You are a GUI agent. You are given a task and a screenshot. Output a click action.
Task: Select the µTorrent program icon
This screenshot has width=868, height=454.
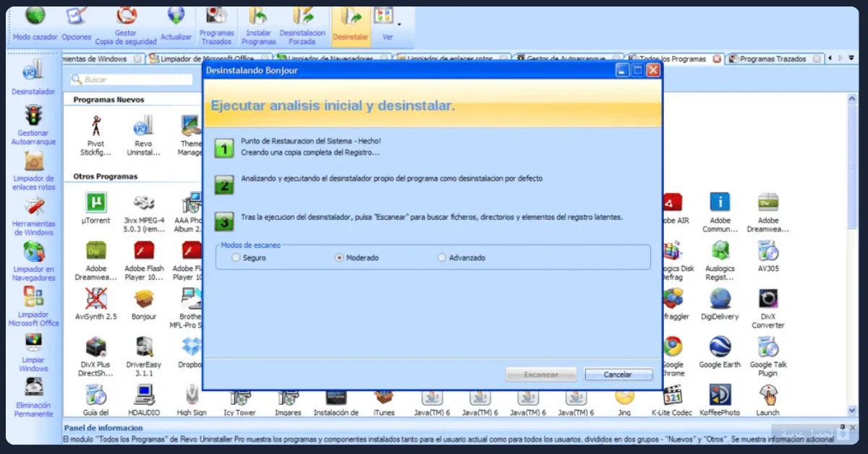pos(95,207)
